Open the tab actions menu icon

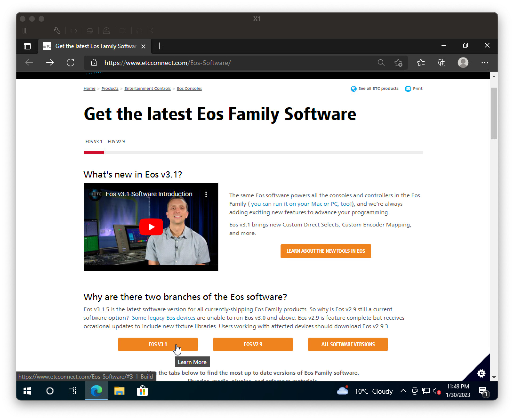[x=27, y=46]
